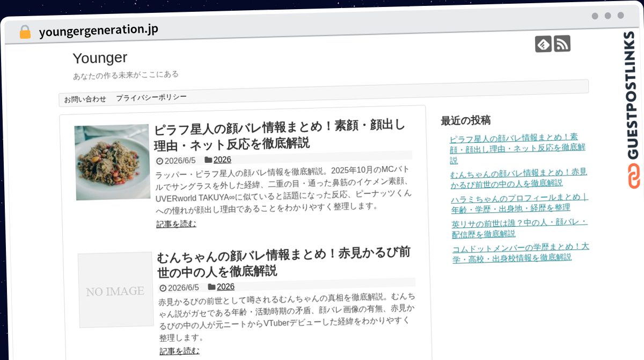Select the 2026 category on ピラフ星人 post
This screenshot has width=644, height=360.
[x=222, y=159]
